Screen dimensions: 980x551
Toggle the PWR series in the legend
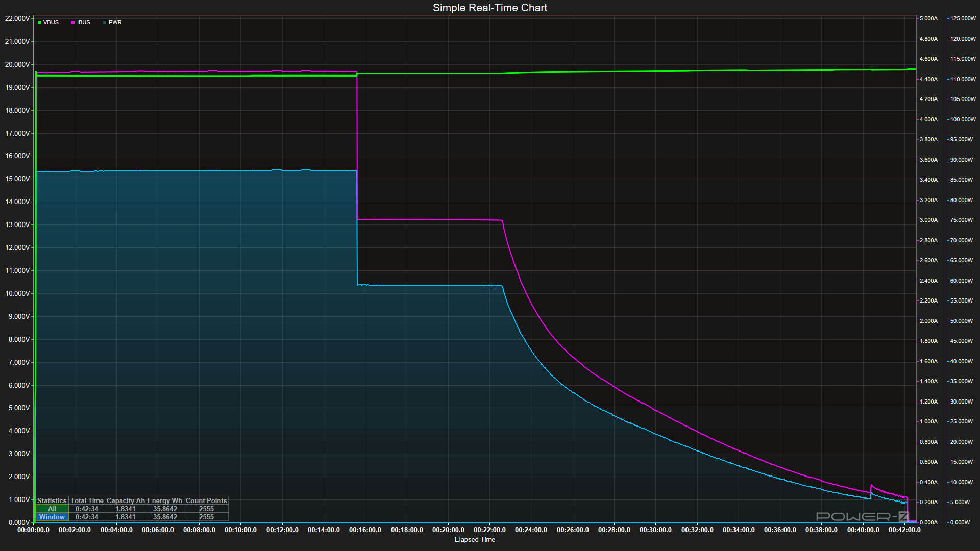point(112,22)
